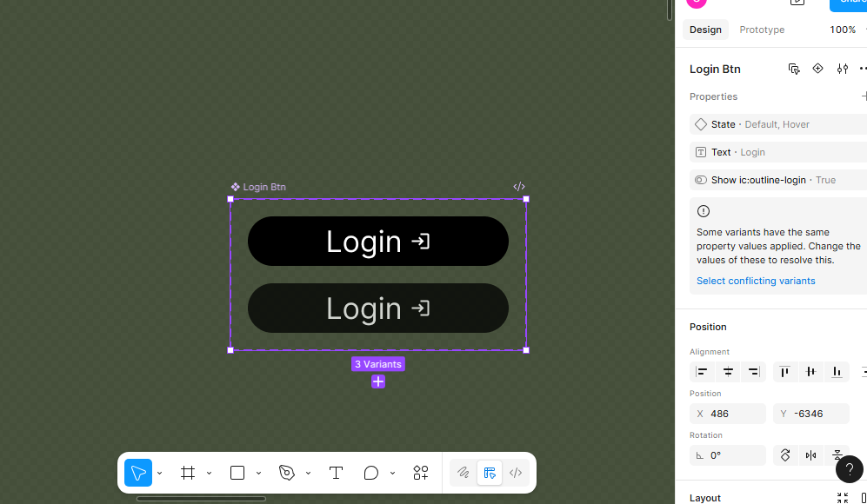The height and width of the screenshot is (504, 867).
Task: Click the bottom-right selection handle of component set
Action: [526, 350]
